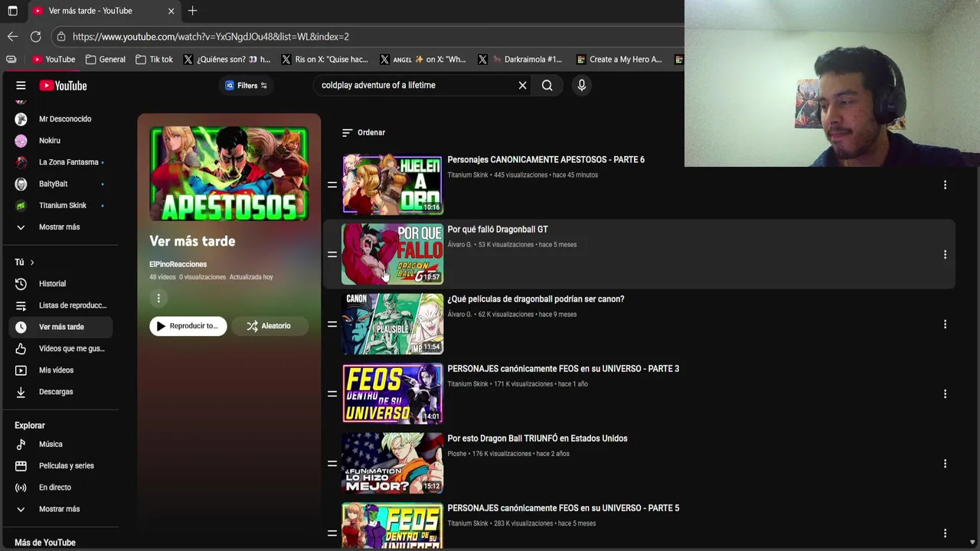Expand Mostrar más under Explorar
980x551 pixels.
[61, 509]
